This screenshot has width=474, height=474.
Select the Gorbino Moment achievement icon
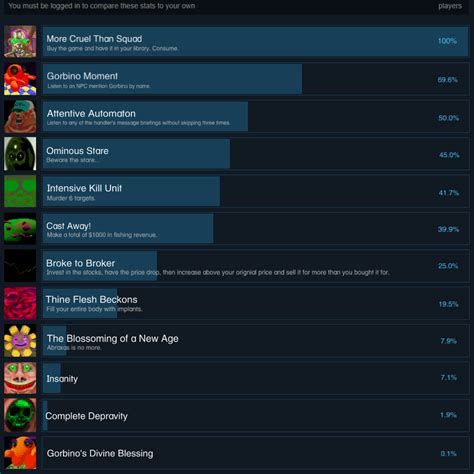(20, 79)
